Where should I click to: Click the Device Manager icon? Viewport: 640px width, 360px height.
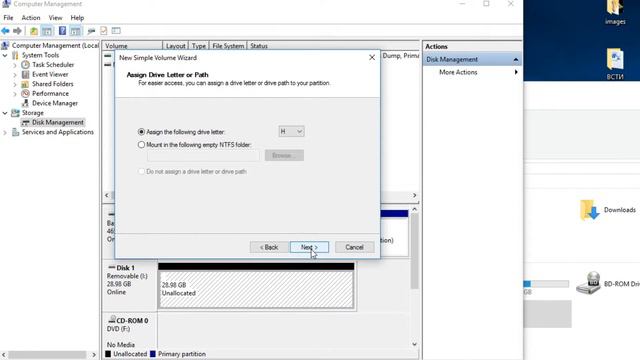tap(25, 103)
